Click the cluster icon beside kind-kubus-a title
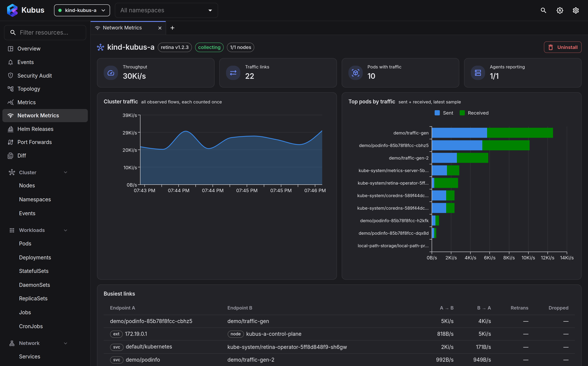The width and height of the screenshot is (588, 366). (101, 47)
